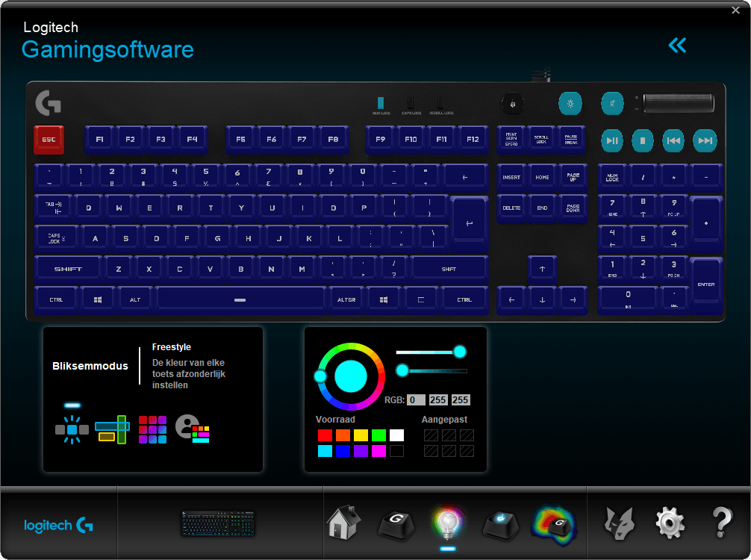Select the Freestyle lighting mode icon
Viewport: 751px width, 560px height.
coord(72,429)
